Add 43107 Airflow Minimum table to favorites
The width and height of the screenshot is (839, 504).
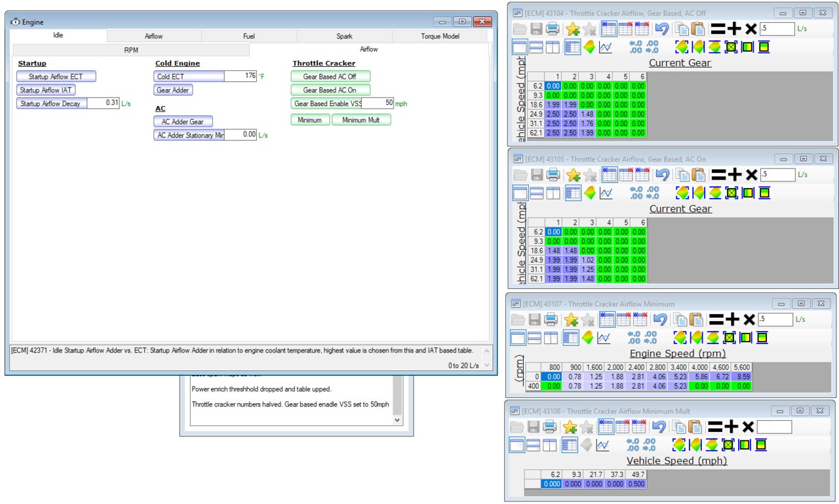pyautogui.click(x=572, y=319)
